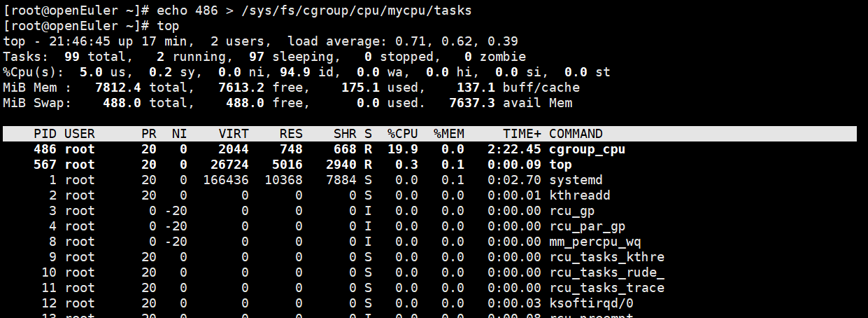Select the 2:22.45 time value
The width and height of the screenshot is (868, 318).
[x=514, y=149]
